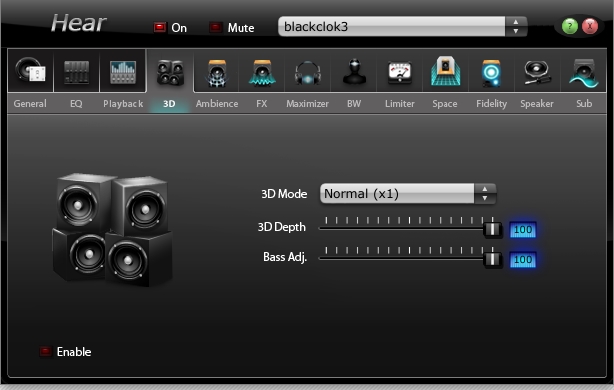Image resolution: width=614 pixels, height=390 pixels.
Task: Click the Speaker tab label
Action: point(537,104)
